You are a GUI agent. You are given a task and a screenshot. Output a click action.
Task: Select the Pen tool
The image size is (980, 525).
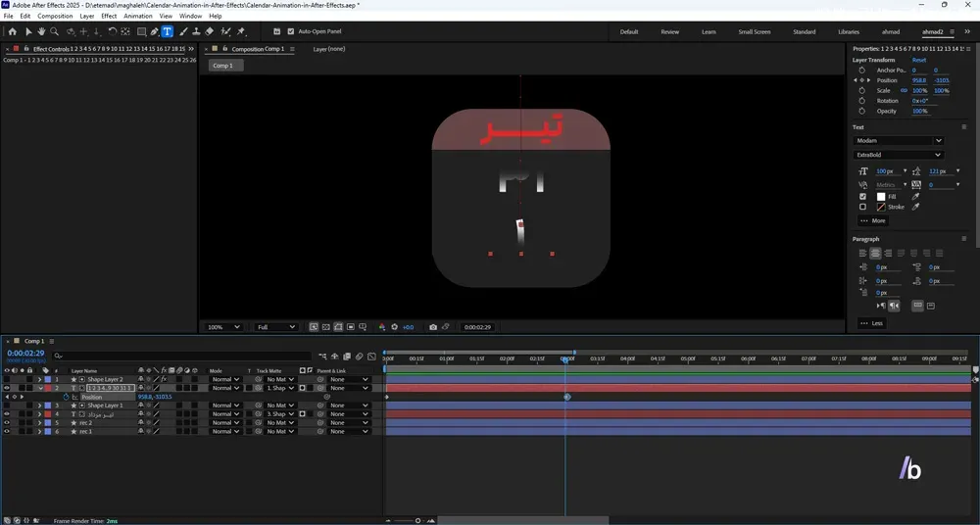pyautogui.click(x=154, y=31)
